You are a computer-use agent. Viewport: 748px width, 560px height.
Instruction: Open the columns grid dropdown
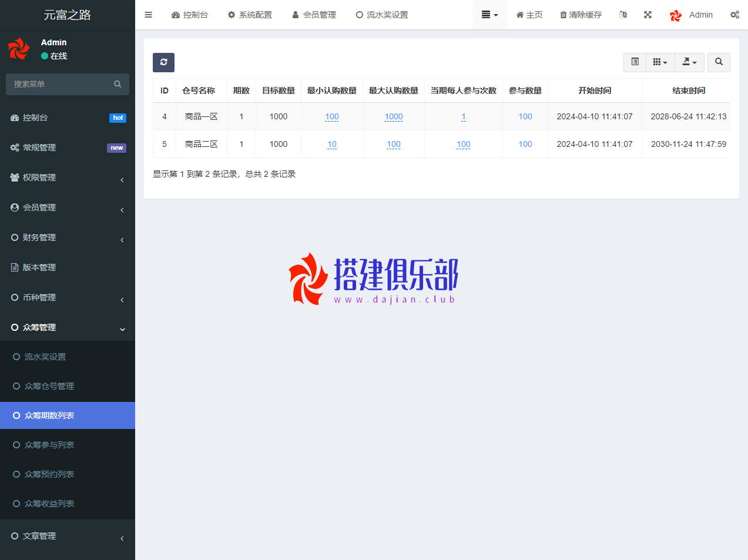click(x=660, y=62)
